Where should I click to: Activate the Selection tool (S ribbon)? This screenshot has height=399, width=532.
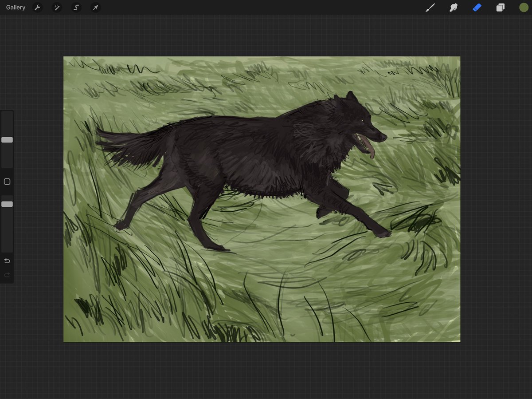[x=76, y=8]
